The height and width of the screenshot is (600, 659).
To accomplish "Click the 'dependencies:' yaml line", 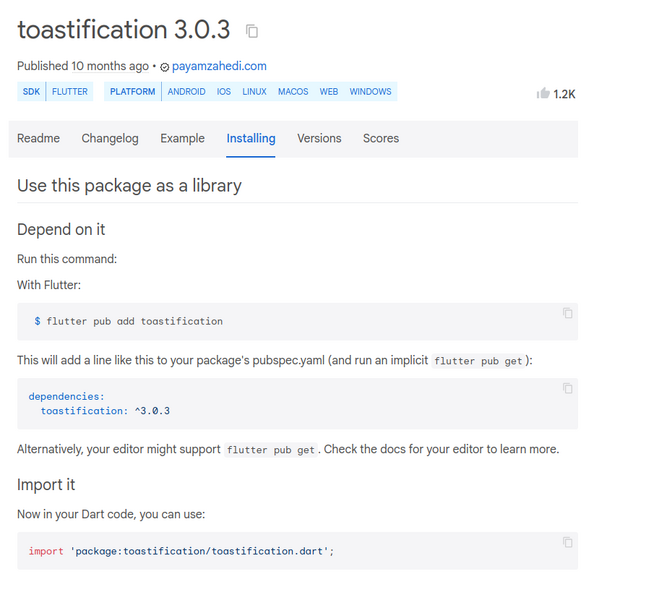I will (x=66, y=396).
